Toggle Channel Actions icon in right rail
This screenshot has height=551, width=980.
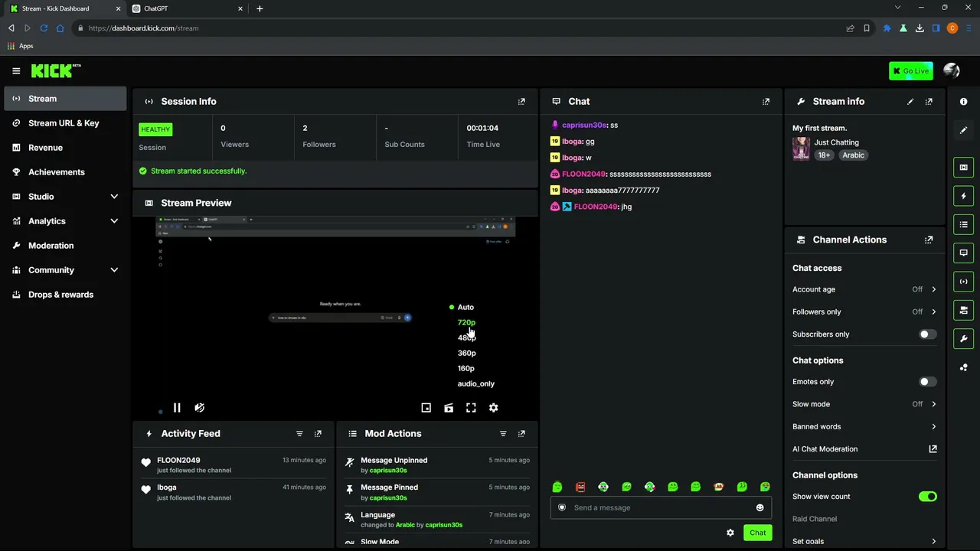964,310
